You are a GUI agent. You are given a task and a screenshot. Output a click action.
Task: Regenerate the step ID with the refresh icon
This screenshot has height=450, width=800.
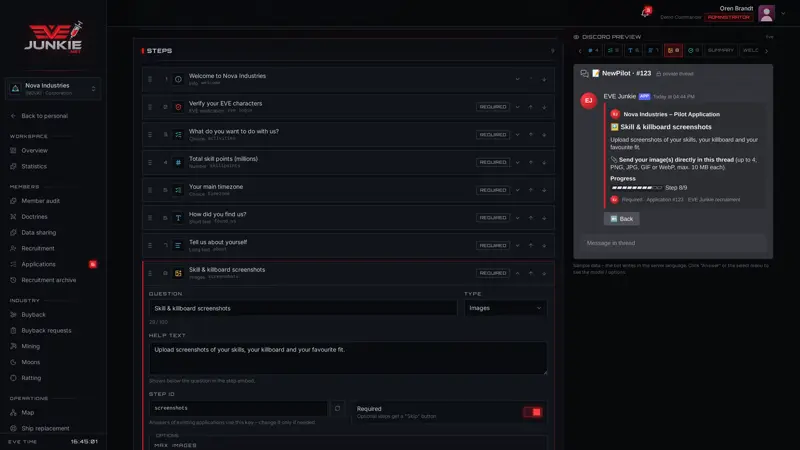pos(337,408)
